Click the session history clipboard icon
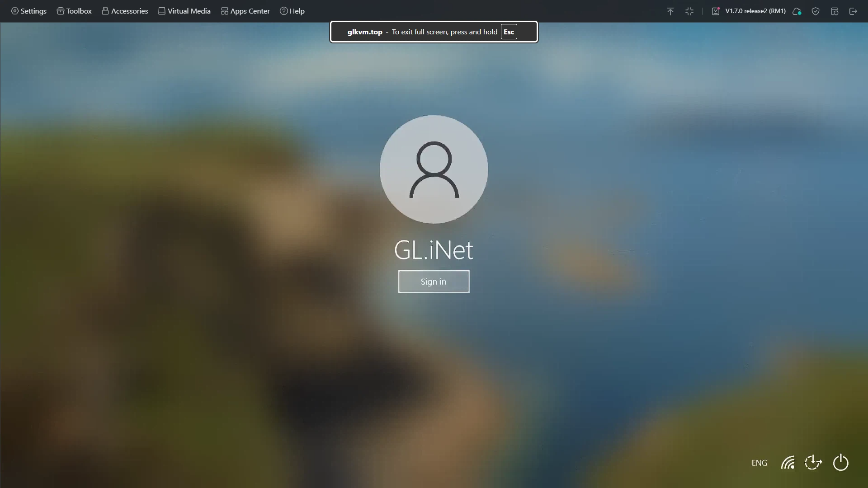 click(835, 11)
